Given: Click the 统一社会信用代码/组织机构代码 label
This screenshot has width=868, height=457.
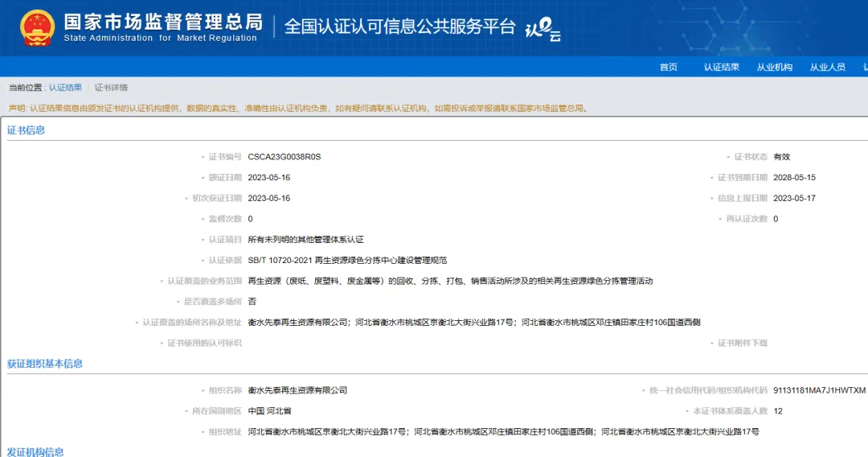Looking at the screenshot, I should tap(708, 390).
